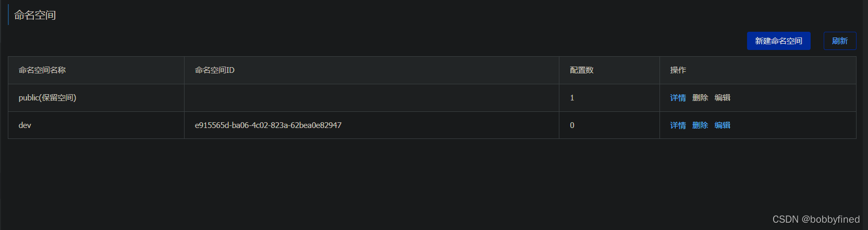The height and width of the screenshot is (230, 868).
Task: Click config count 1 in public row
Action: 572,98
